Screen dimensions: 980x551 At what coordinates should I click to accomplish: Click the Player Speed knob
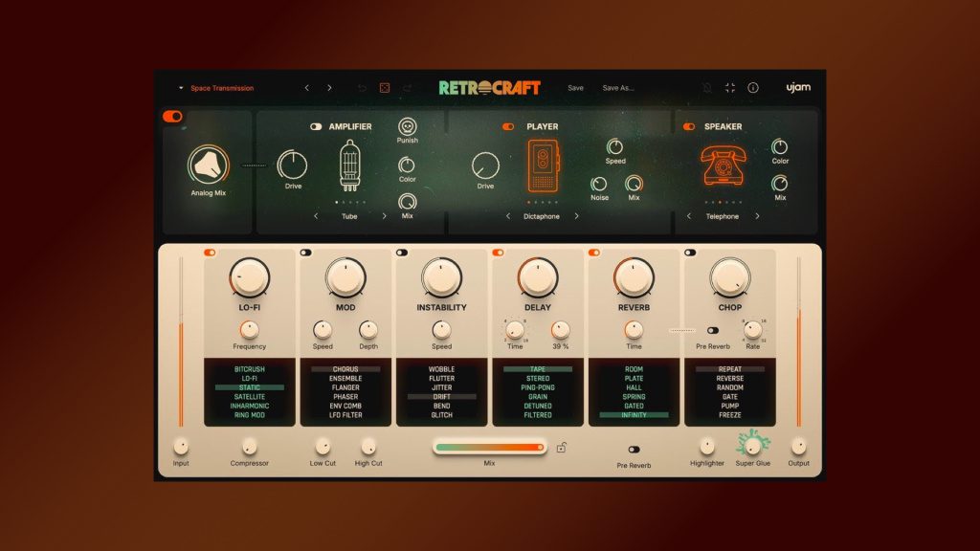[615, 146]
